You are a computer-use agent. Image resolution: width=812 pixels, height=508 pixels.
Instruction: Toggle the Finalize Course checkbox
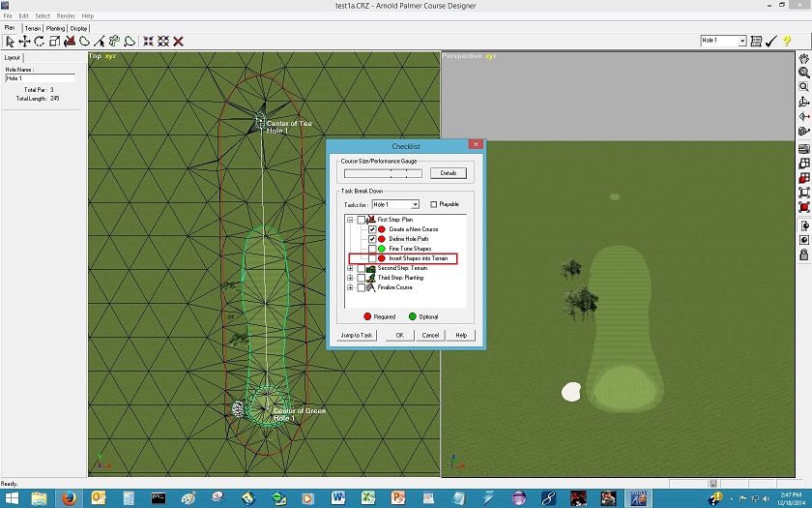[361, 287]
